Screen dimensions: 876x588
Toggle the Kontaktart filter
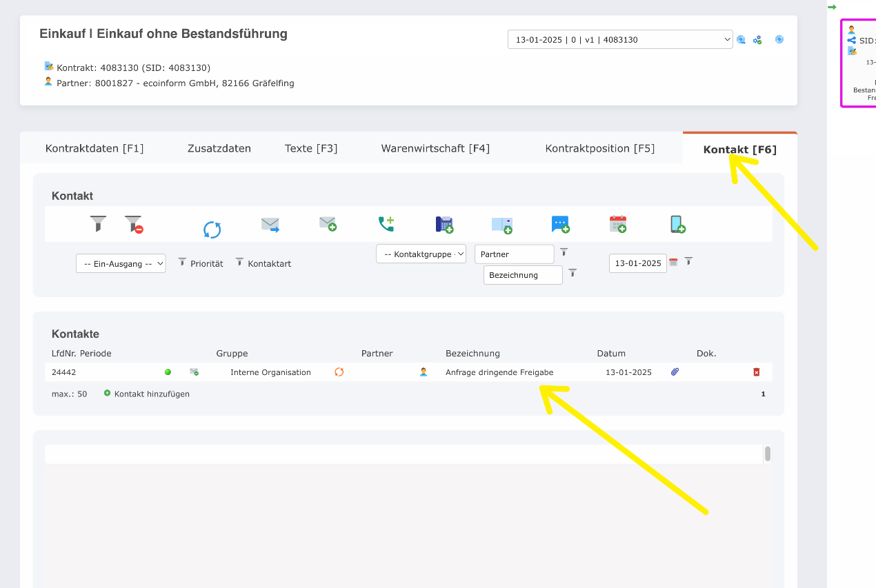(239, 262)
